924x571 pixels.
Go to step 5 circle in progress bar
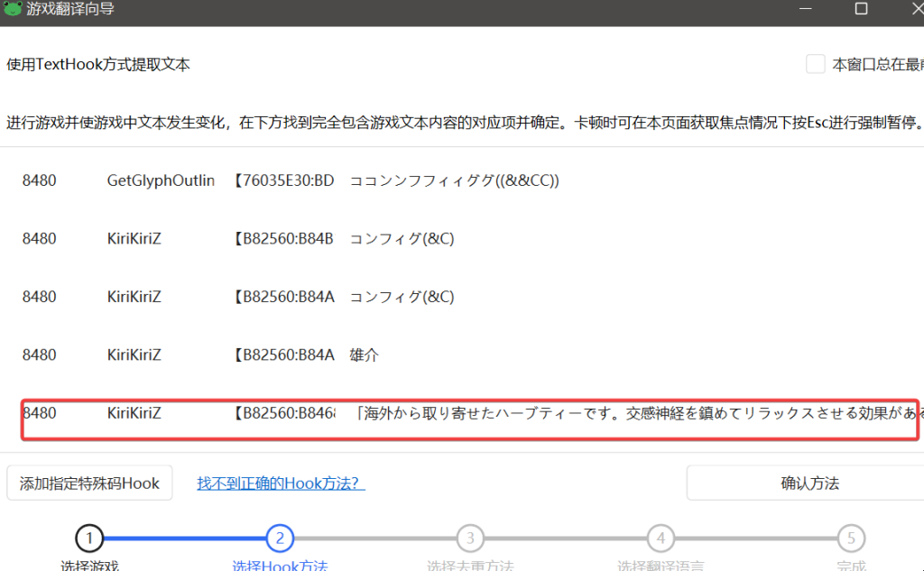click(850, 539)
